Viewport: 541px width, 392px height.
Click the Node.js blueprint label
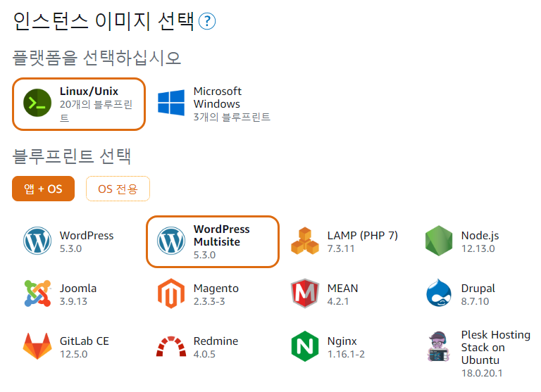coord(480,236)
